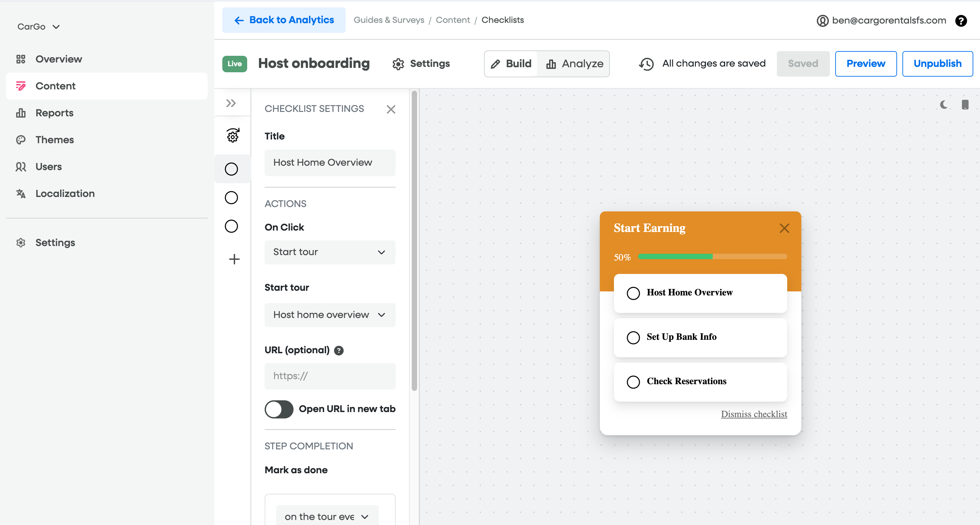The width and height of the screenshot is (980, 525).
Task: Click the URL optional help tooltip icon
Action: tap(339, 350)
